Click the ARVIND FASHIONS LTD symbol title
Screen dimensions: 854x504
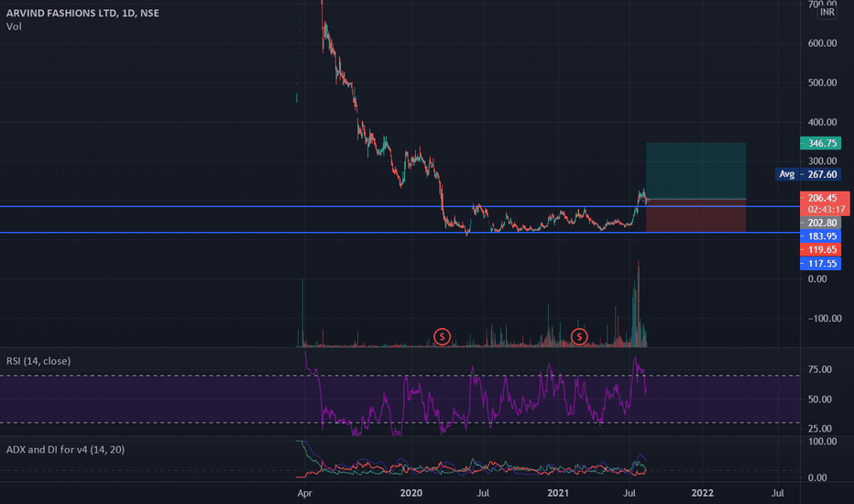pyautogui.click(x=82, y=13)
